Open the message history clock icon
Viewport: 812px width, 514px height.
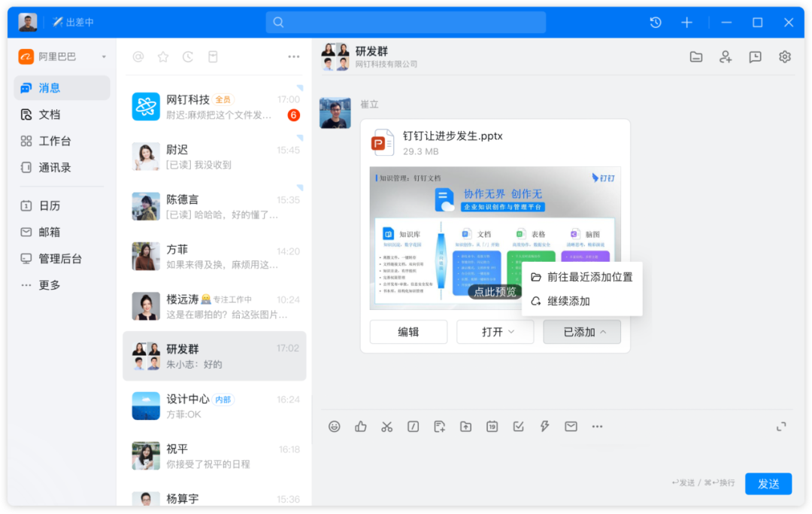656,23
